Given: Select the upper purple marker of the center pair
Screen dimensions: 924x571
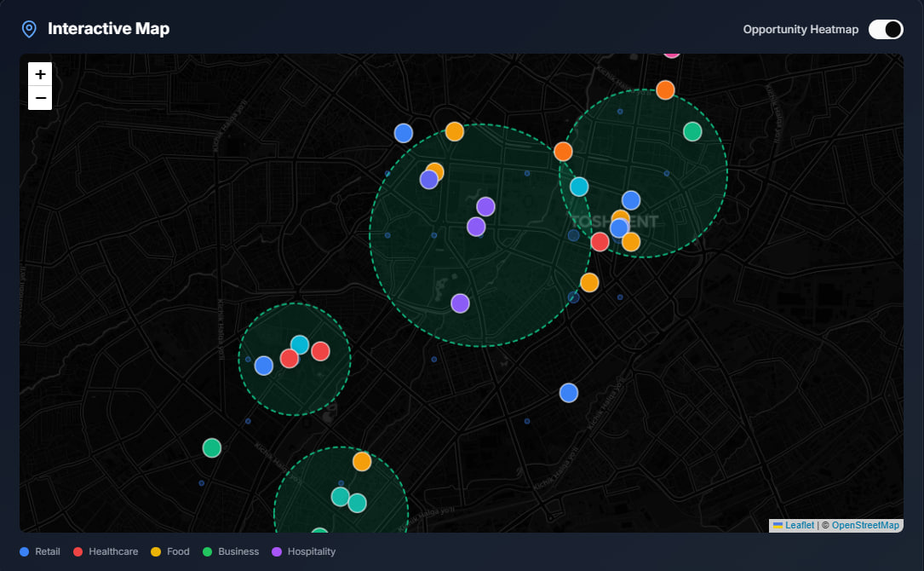Looking at the screenshot, I should 485,207.
